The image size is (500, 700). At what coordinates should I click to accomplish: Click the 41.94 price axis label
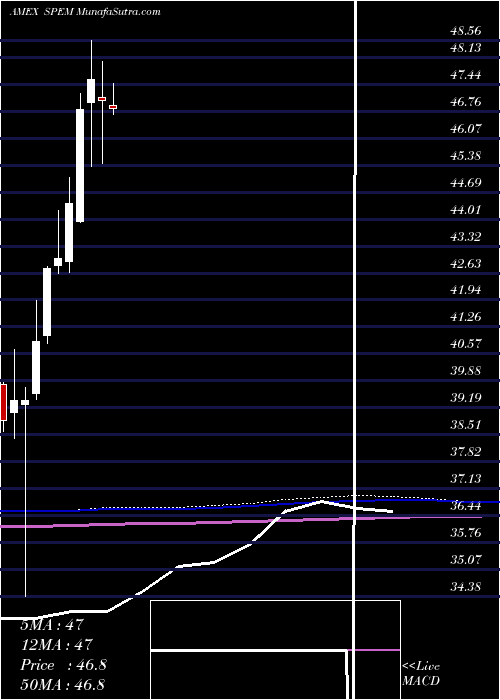point(466,290)
